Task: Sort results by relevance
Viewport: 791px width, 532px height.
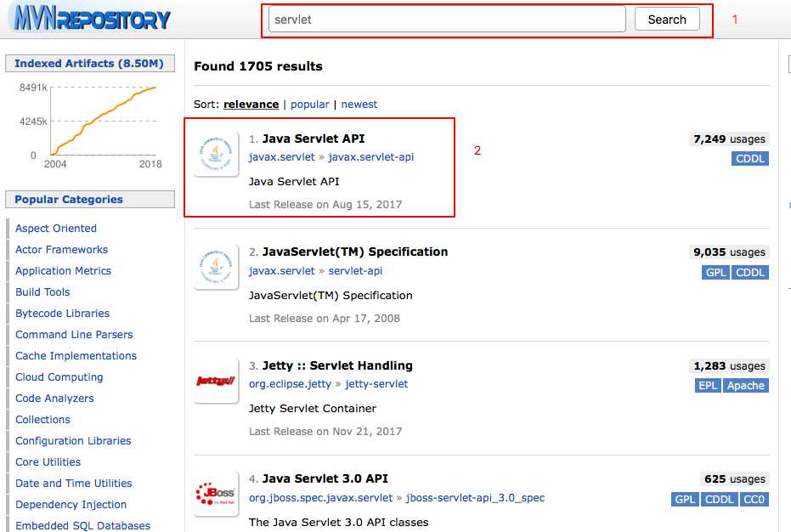Action: tap(251, 104)
